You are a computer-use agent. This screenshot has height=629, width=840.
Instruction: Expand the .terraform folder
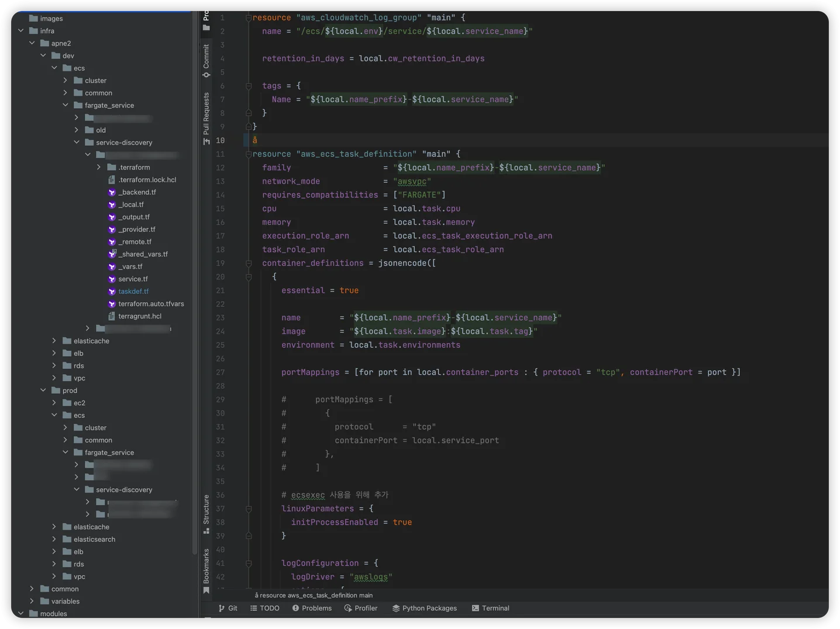pos(98,167)
